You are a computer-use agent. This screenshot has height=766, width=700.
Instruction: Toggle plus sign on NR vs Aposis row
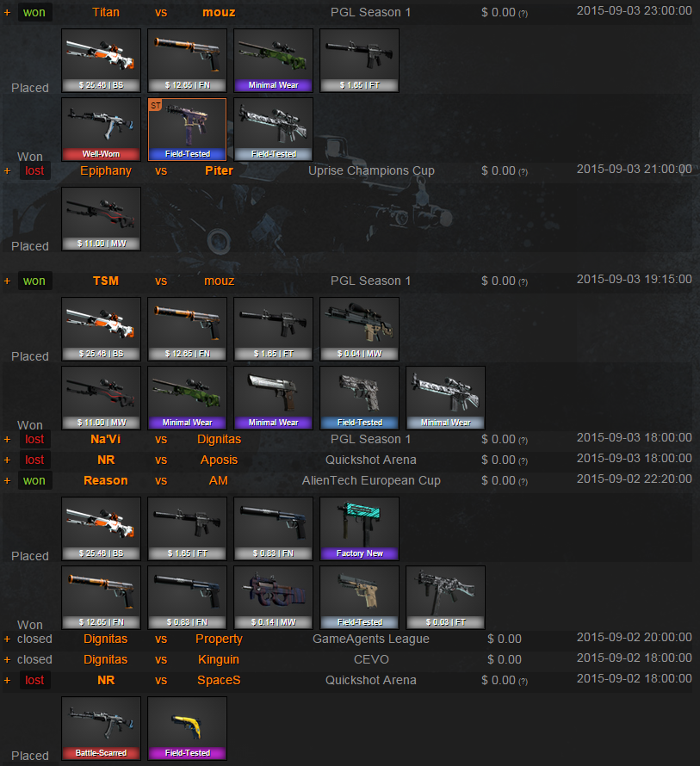point(8,460)
